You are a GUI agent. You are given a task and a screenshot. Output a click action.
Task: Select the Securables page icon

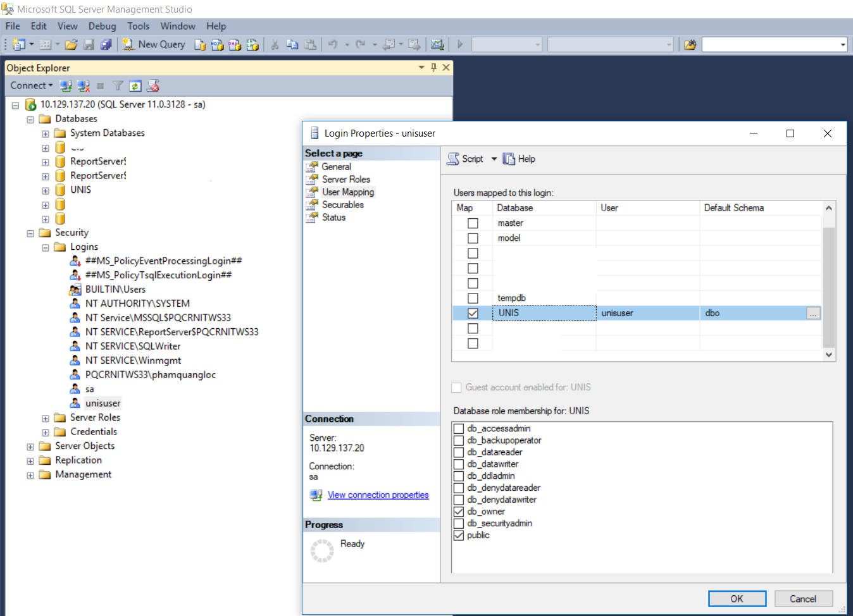[313, 204]
